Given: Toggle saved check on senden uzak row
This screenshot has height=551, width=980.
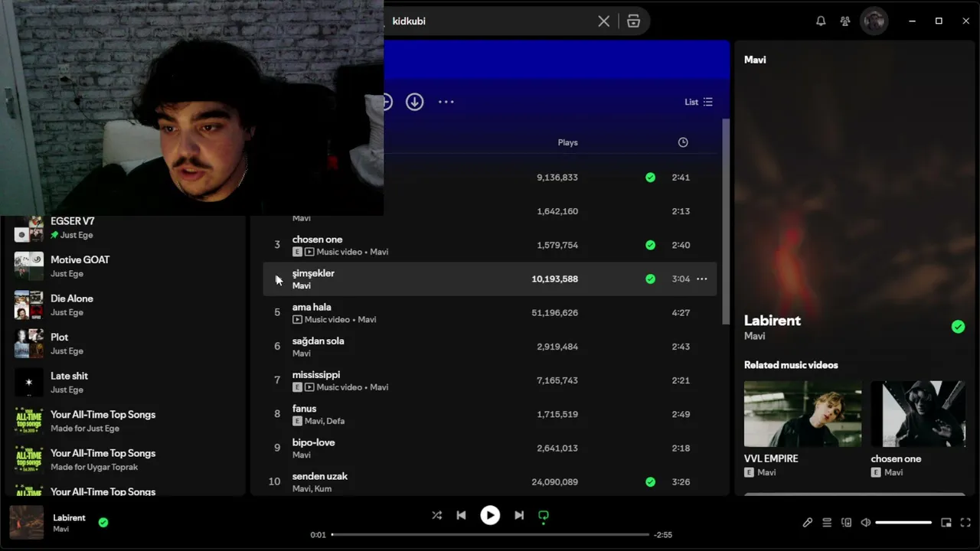Looking at the screenshot, I should (650, 481).
